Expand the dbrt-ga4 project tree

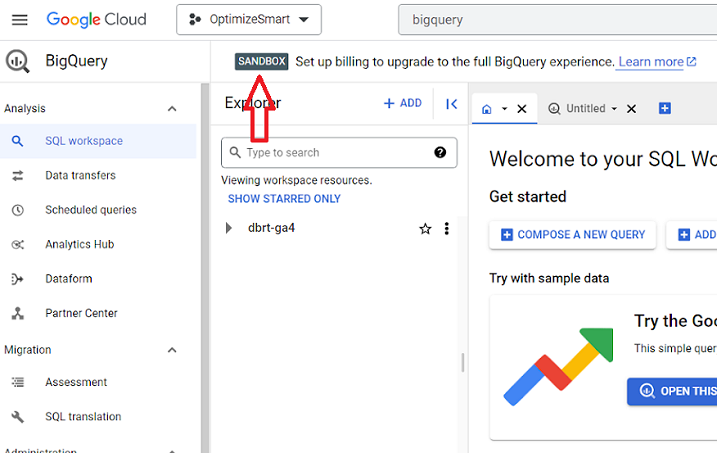click(x=229, y=228)
